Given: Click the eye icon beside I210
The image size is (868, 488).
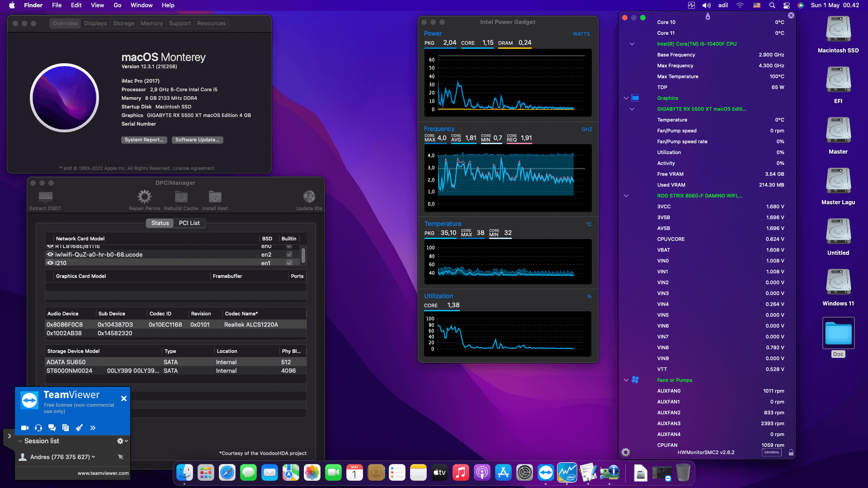Looking at the screenshot, I should pos(50,263).
